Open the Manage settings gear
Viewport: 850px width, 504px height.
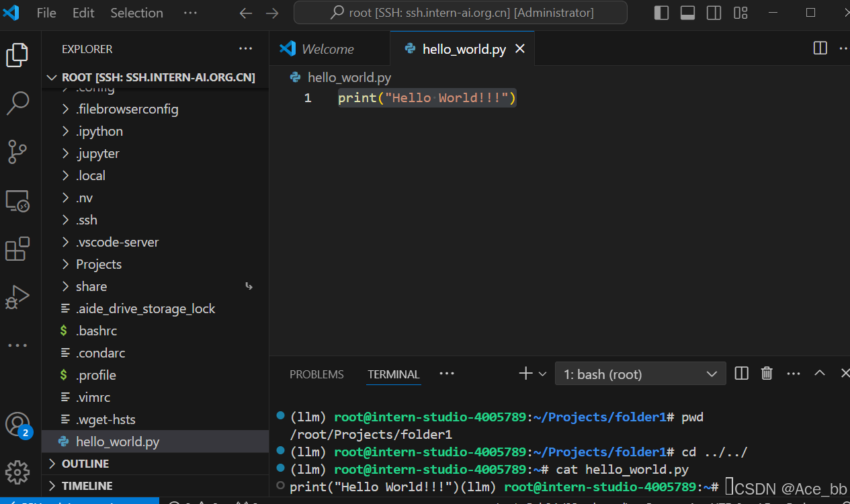tap(17, 471)
